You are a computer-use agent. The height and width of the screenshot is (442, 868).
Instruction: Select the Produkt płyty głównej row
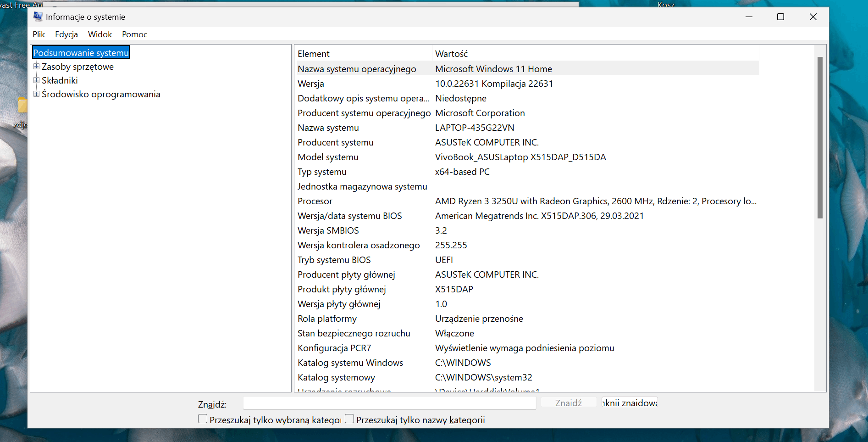pos(527,289)
